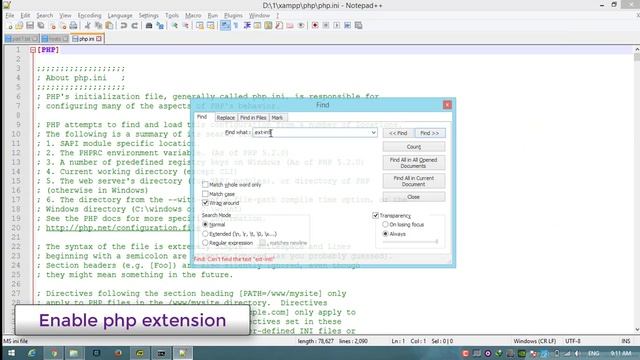This screenshot has width=640, height=360.
Task: Click the volume speaker icon in system tray
Action: (577, 353)
